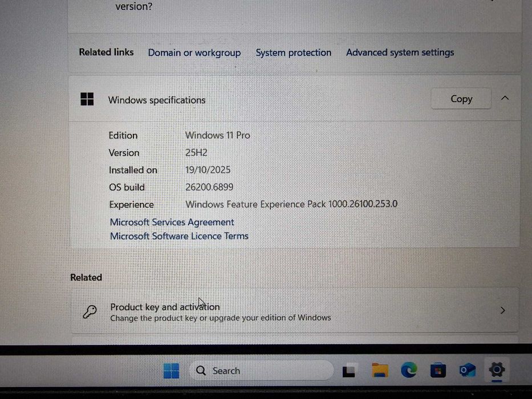The width and height of the screenshot is (532, 399).
Task: Click the Settings gear taskbar icon
Action: point(497,369)
